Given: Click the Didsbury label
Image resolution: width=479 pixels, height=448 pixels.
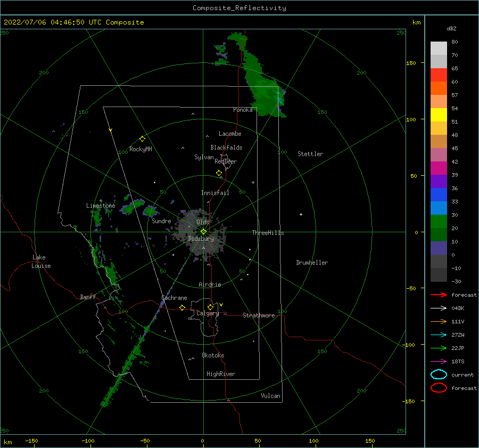Looking at the screenshot, I should tap(201, 239).
